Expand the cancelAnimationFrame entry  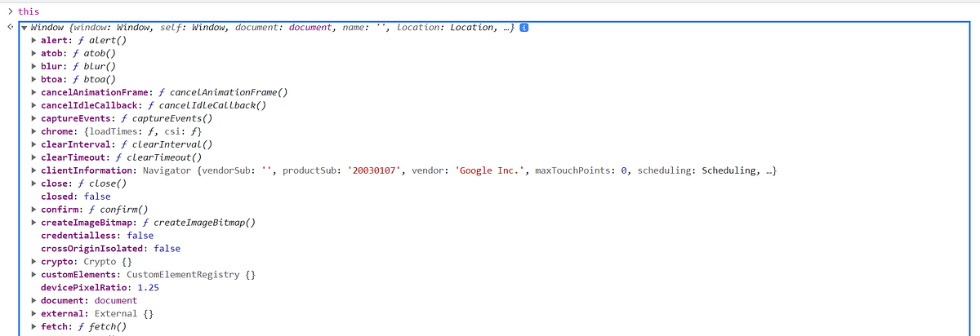coord(33,92)
